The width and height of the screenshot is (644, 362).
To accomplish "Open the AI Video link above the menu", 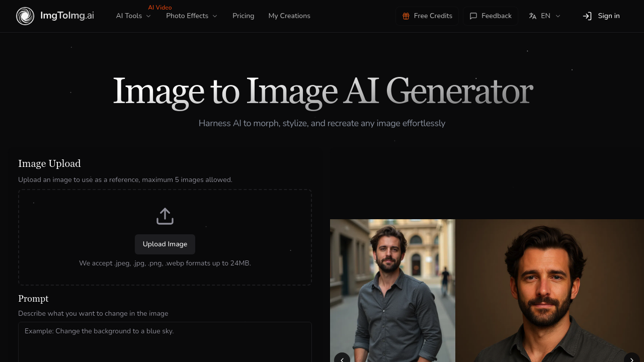I will coord(159,7).
